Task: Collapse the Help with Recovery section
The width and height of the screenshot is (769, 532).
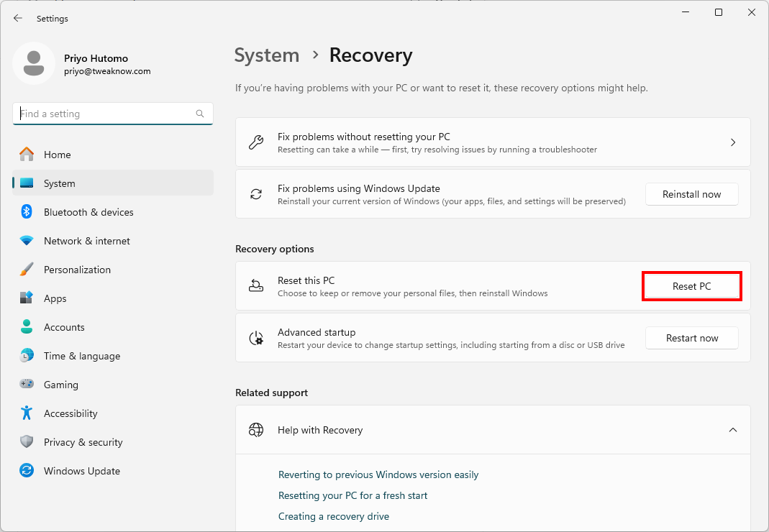Action: (732, 430)
